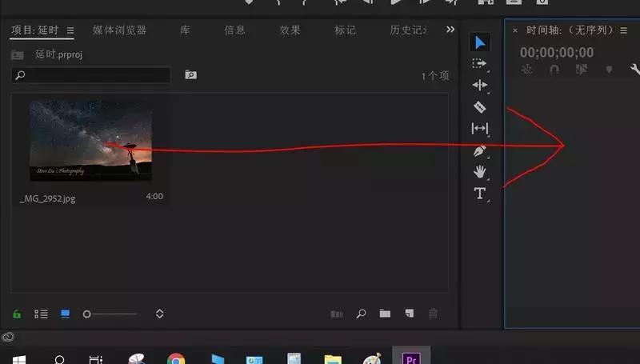Add marker in timeline panel

(x=609, y=70)
